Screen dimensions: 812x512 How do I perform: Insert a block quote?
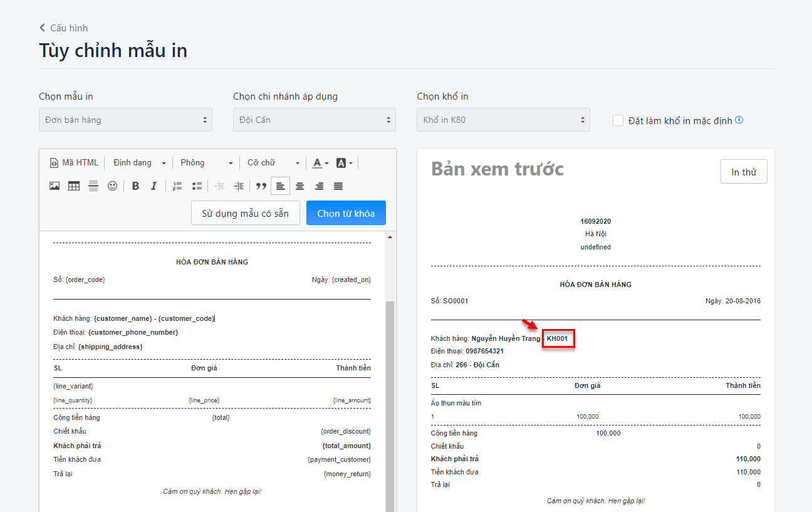[261, 186]
